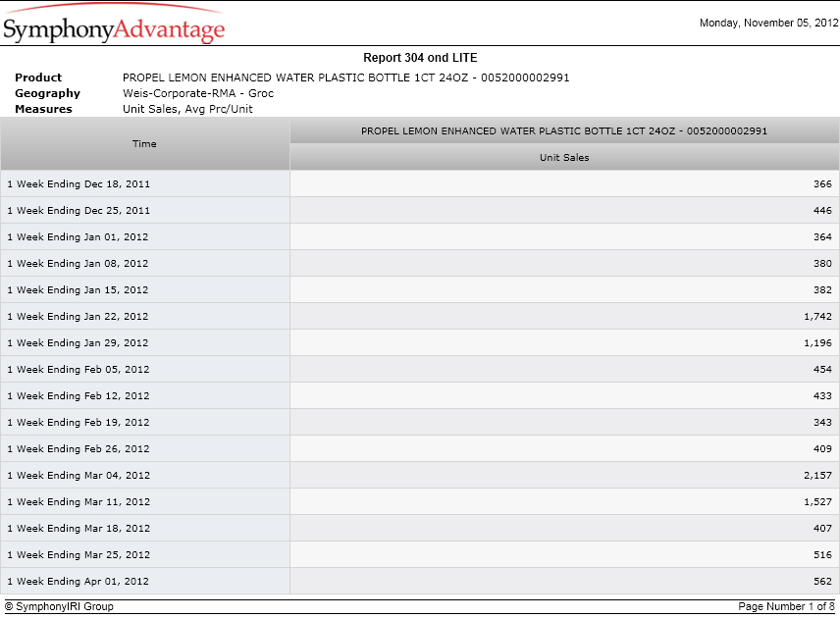The width and height of the screenshot is (840, 619).
Task: Click the Time column header
Action: click(144, 143)
